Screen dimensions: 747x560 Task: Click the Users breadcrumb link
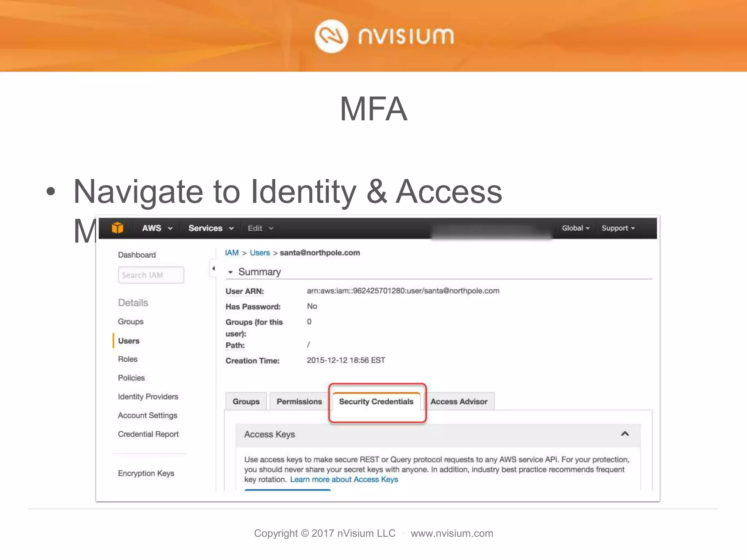click(x=260, y=253)
